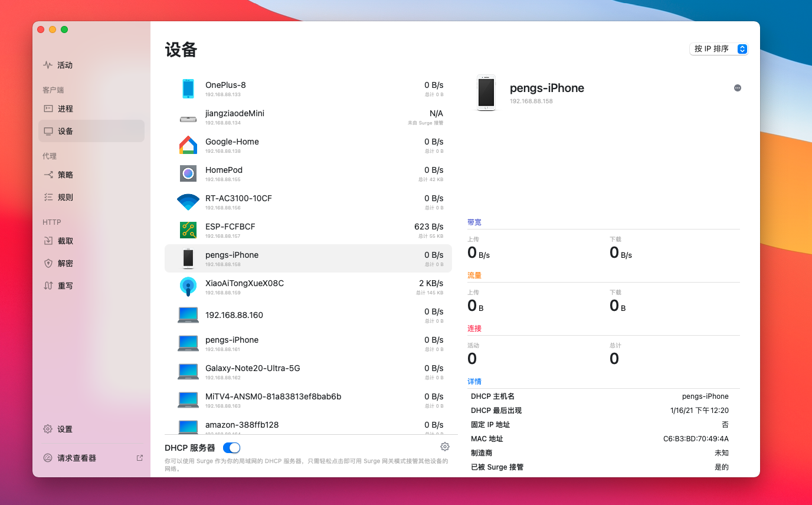Open the 按 IP 排序 sort dropdown
Viewport: 812px width, 505px height.
click(x=718, y=49)
